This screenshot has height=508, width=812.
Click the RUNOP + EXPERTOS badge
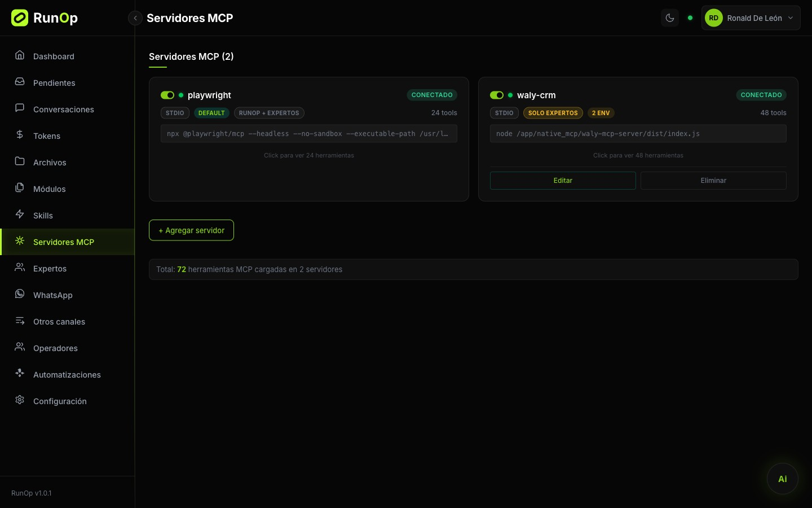pos(269,113)
